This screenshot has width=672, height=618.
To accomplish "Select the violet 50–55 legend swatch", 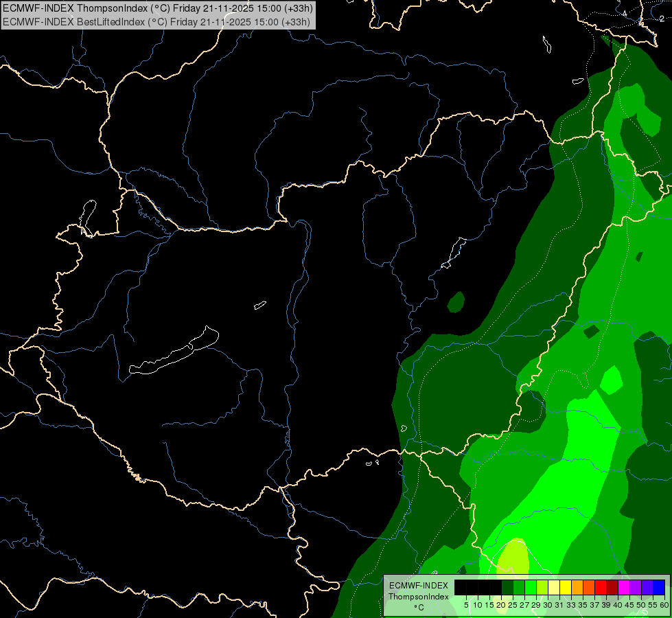I will pyautogui.click(x=647, y=587).
